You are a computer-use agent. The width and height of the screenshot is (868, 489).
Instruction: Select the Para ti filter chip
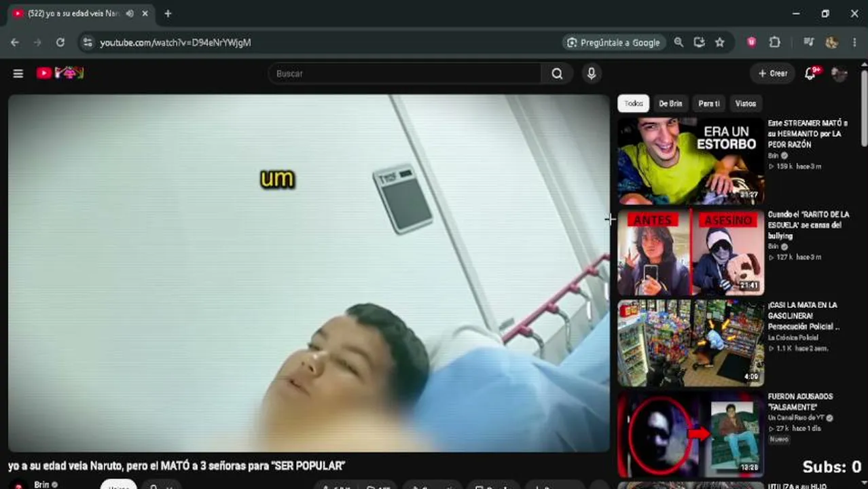(x=709, y=103)
